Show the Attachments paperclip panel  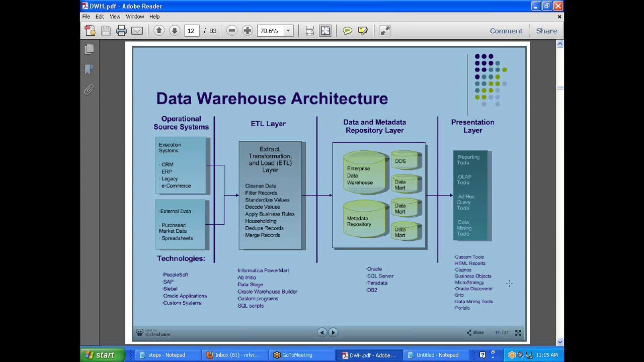pyautogui.click(x=89, y=89)
